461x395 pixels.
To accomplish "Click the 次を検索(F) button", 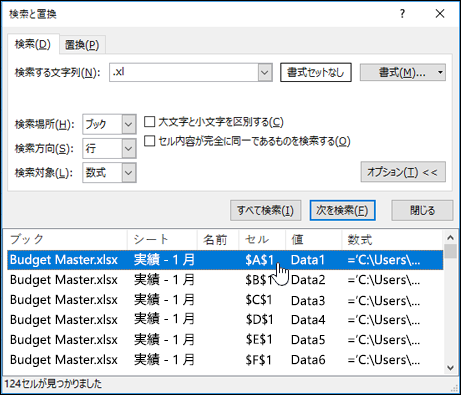I will click(x=342, y=210).
